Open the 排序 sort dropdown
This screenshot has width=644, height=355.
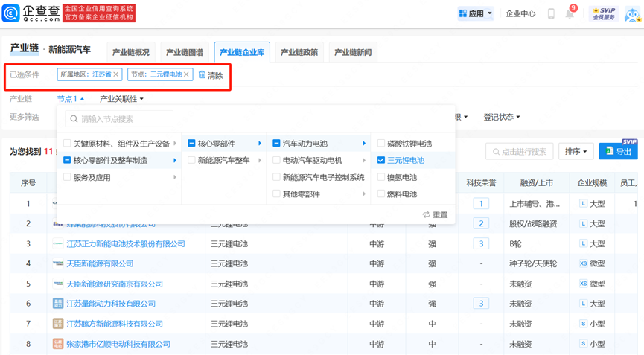click(576, 151)
